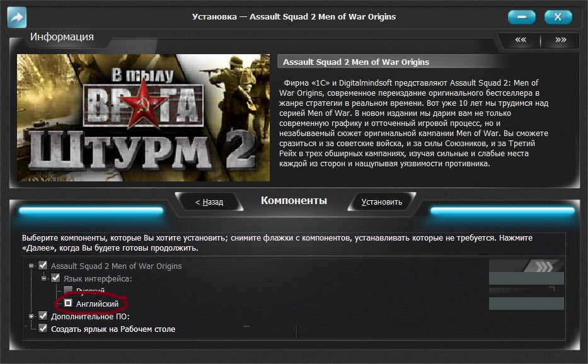Click the В тылу врага Штурм 2 banner image
The width and height of the screenshot is (588, 364).
coord(143,118)
